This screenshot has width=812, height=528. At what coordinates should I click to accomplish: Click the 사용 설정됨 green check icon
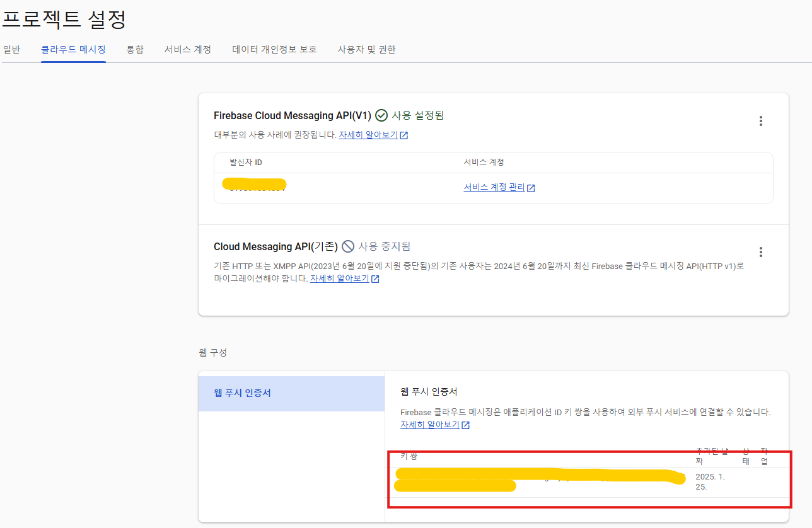click(381, 115)
